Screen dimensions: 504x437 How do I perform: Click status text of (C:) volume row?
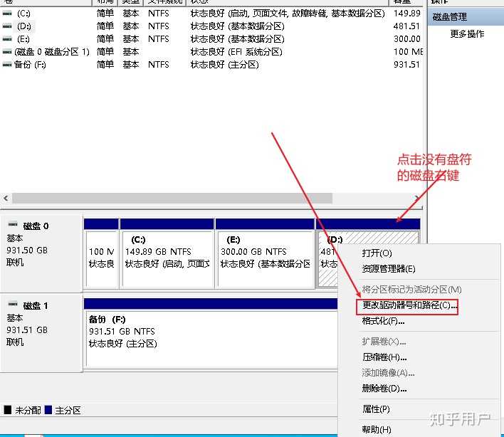288,14
